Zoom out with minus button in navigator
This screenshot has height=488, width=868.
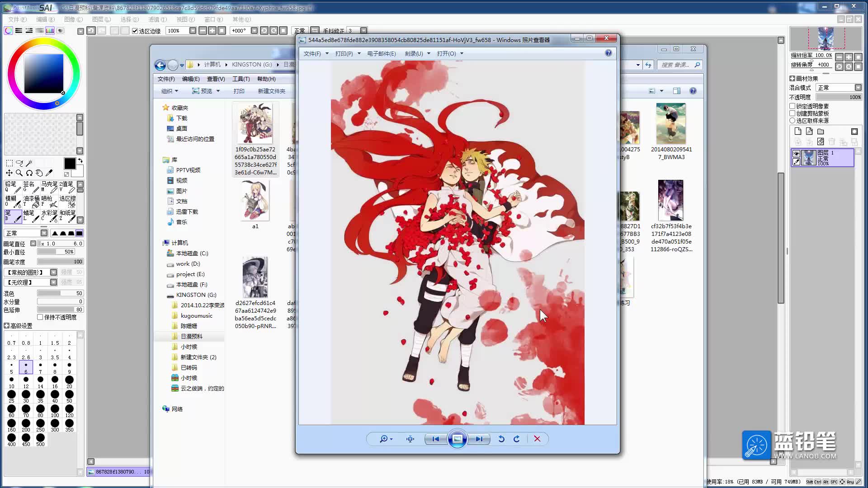pyautogui.click(x=839, y=57)
